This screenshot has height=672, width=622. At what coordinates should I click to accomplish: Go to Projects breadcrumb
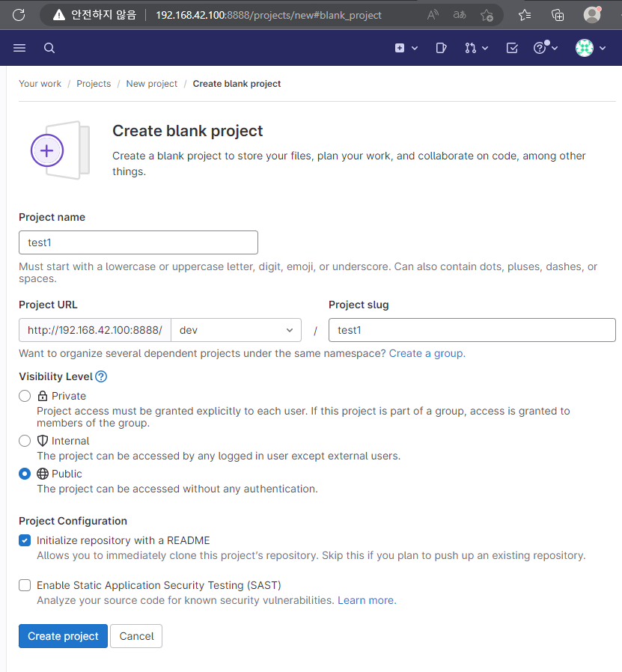tap(94, 84)
